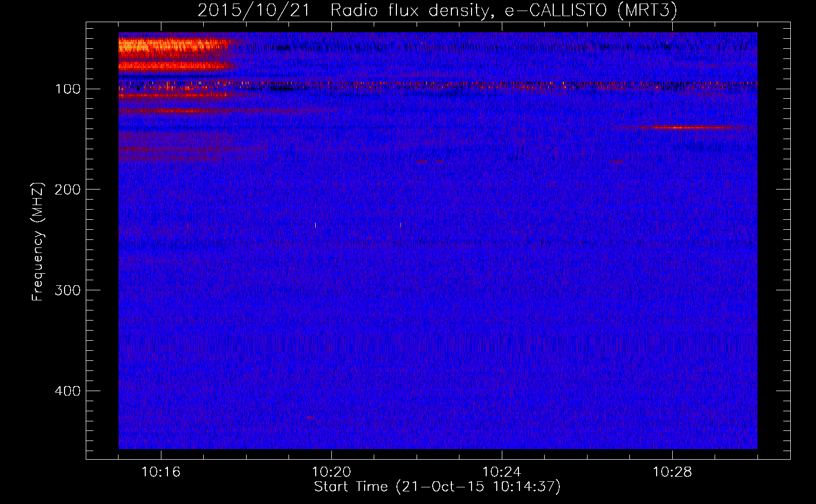Click the 'Frequency (MHZ)' axis label

coord(38,242)
